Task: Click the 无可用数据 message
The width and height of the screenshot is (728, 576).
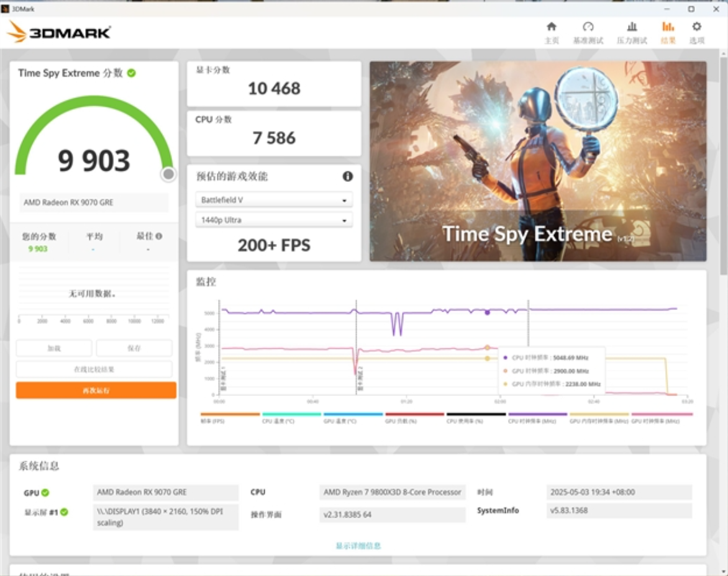Action: [92, 294]
